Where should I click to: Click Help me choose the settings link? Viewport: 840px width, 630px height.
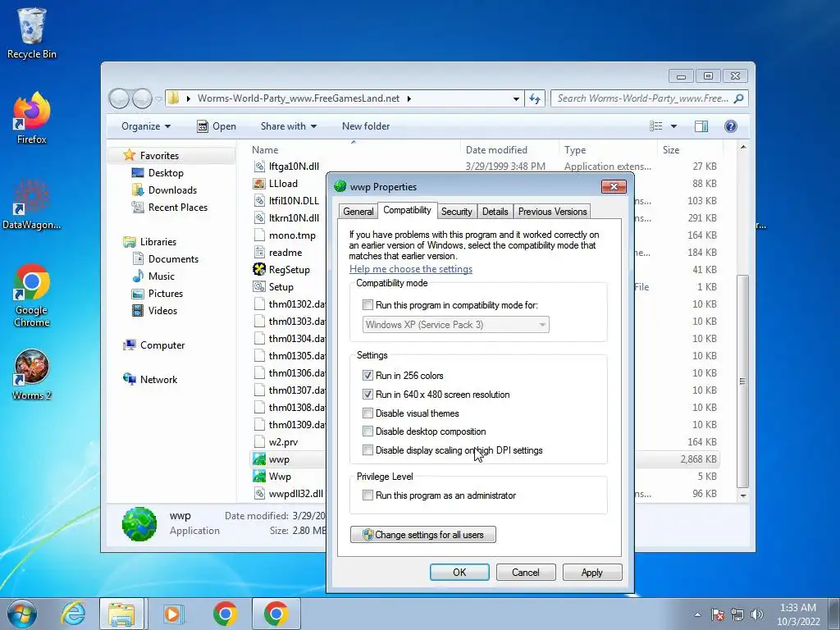tap(411, 269)
